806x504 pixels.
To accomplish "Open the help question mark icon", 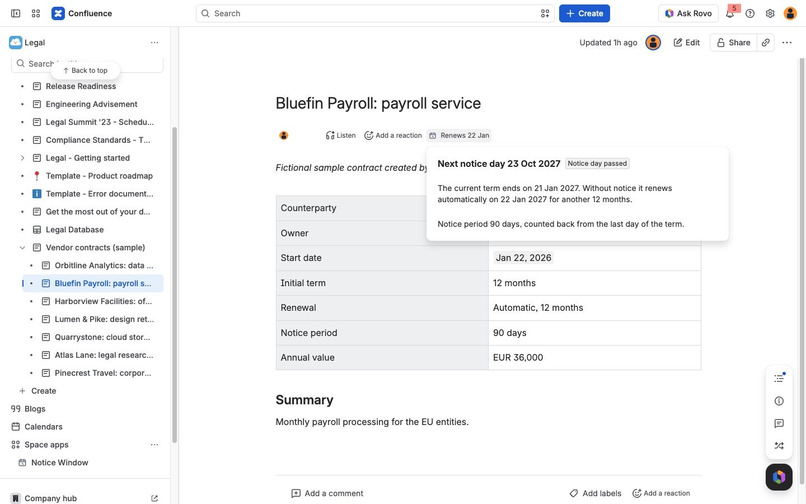I will (750, 13).
